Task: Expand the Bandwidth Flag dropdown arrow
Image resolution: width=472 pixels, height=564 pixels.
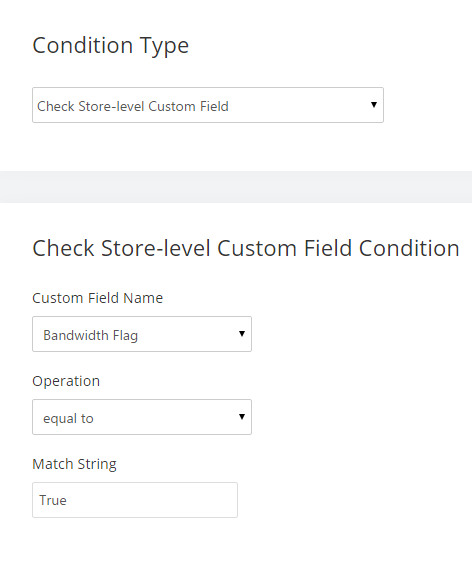Action: point(242,334)
